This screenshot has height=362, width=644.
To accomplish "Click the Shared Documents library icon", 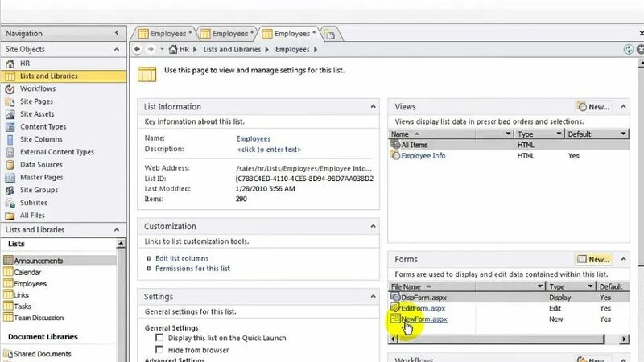I will tap(8, 353).
